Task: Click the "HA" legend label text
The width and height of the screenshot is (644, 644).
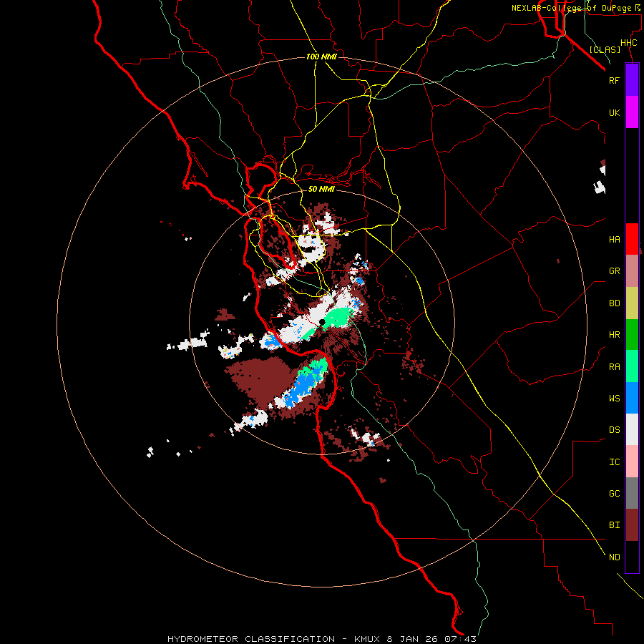Action: coord(614,240)
